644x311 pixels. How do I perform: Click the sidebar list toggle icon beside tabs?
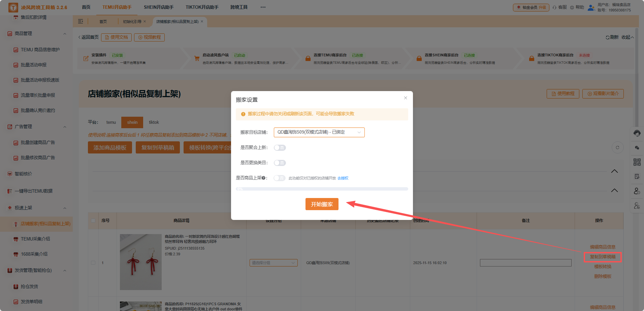80,21
